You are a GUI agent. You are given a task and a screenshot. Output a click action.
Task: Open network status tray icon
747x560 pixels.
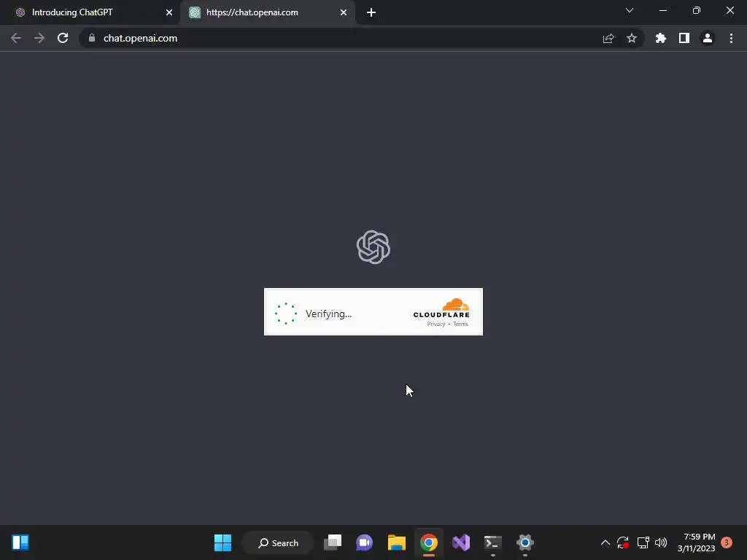(x=643, y=542)
